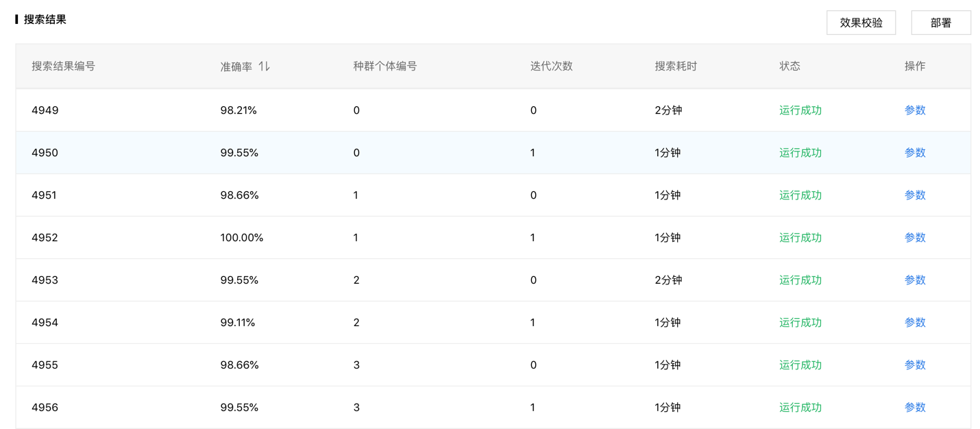
Task: Click 运行成功 status in row 4949
Action: click(800, 110)
